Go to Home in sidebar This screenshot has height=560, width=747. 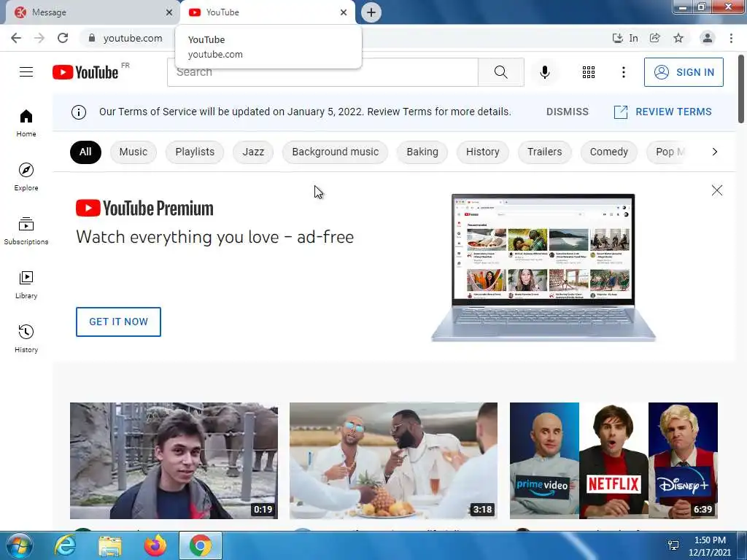[26, 122]
